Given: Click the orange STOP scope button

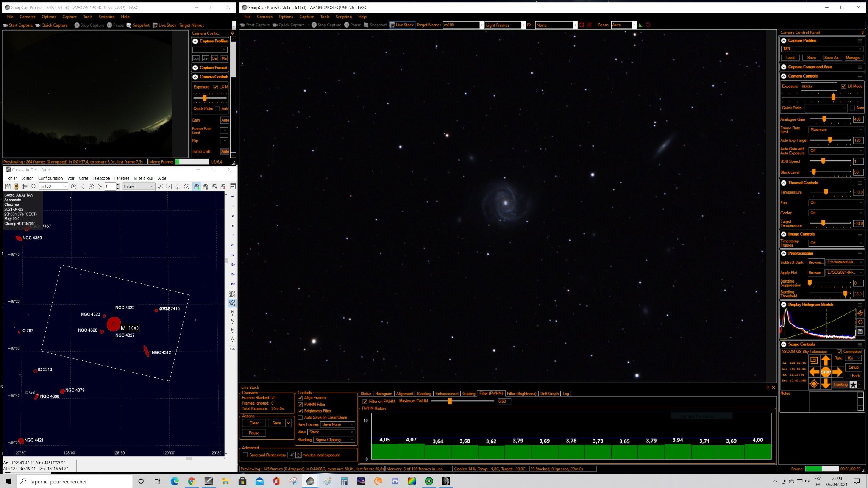Looking at the screenshot, I should (826, 372).
